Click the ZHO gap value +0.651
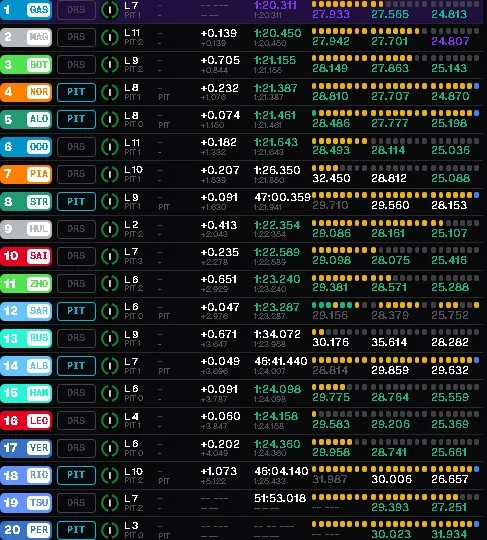The image size is (487, 540). 219,279
